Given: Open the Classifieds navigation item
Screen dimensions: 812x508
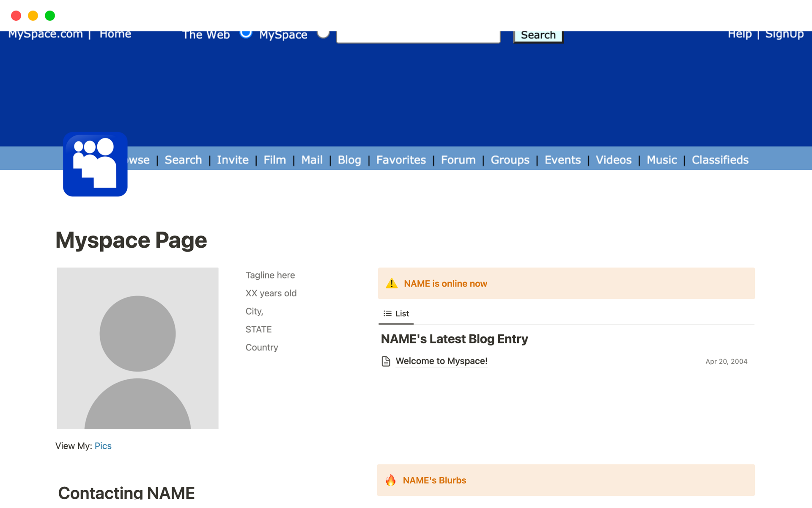Looking at the screenshot, I should tap(720, 160).
